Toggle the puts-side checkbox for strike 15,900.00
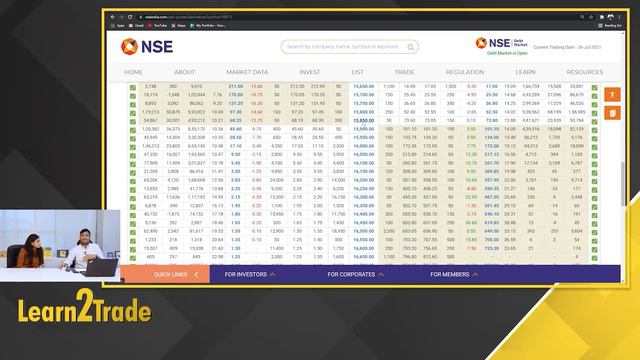The width and height of the screenshot is (640, 360). click(x=594, y=130)
